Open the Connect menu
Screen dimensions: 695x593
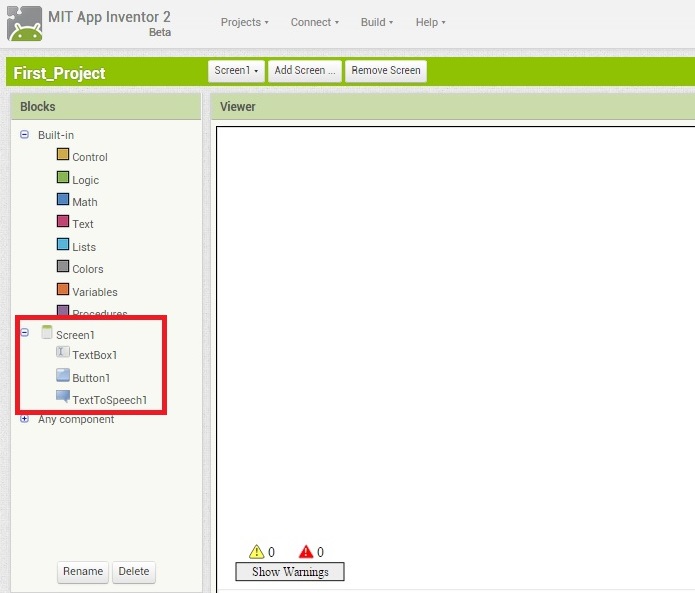(x=315, y=22)
